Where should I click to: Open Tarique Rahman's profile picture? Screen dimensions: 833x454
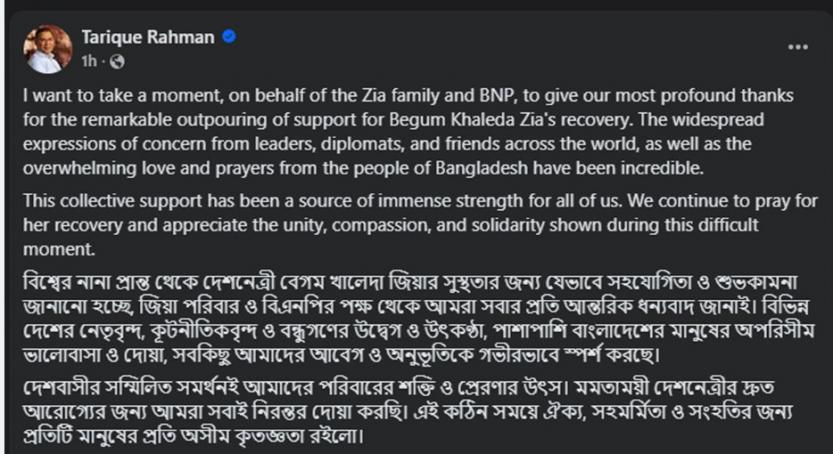[x=48, y=48]
